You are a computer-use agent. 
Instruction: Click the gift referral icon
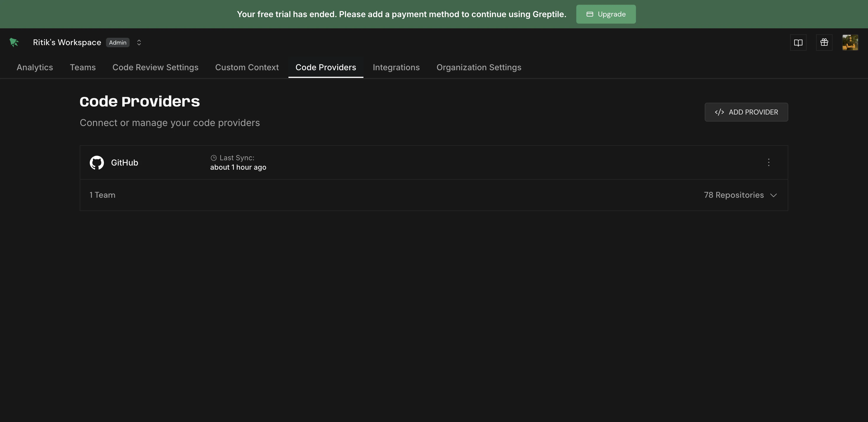(824, 42)
